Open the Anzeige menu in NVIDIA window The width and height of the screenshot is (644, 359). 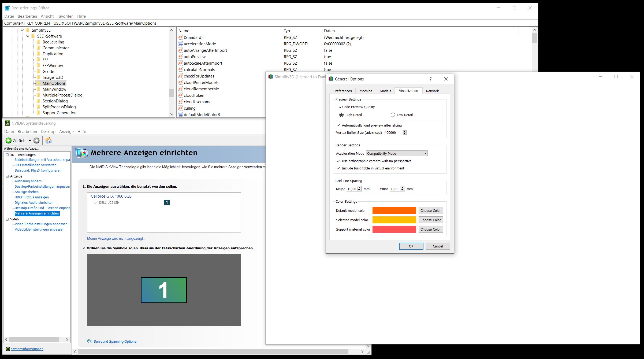click(x=66, y=131)
